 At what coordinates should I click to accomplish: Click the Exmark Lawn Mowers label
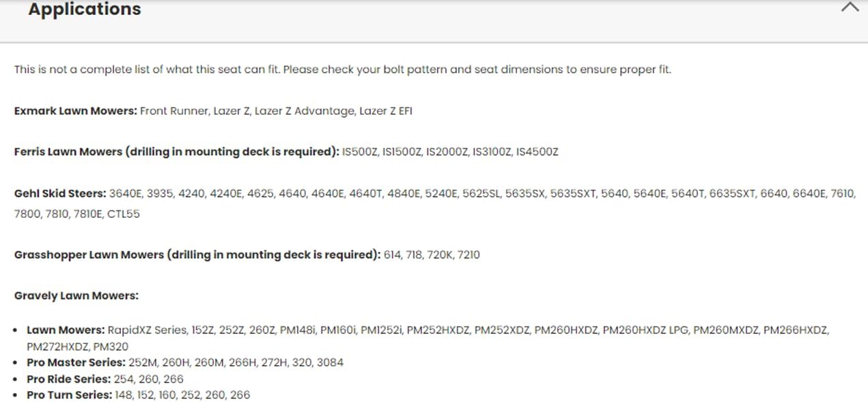pos(75,111)
